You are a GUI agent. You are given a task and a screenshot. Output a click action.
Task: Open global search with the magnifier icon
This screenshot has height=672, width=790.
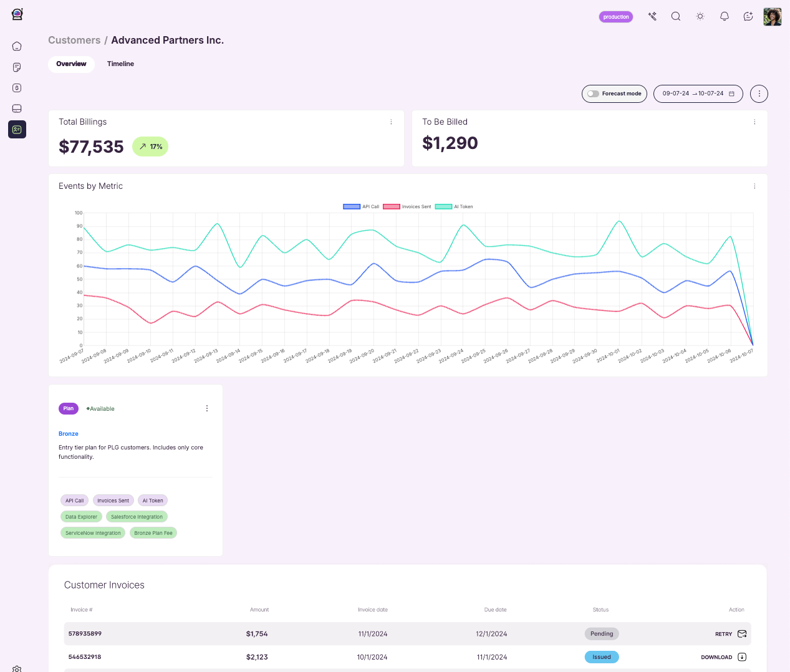pyautogui.click(x=676, y=16)
